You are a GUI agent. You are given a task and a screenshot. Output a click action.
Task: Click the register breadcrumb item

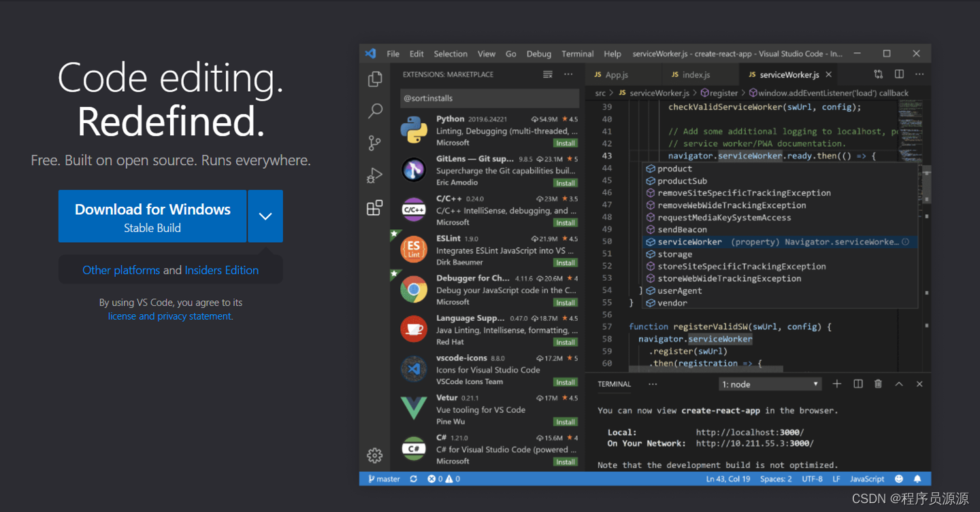tap(719, 93)
